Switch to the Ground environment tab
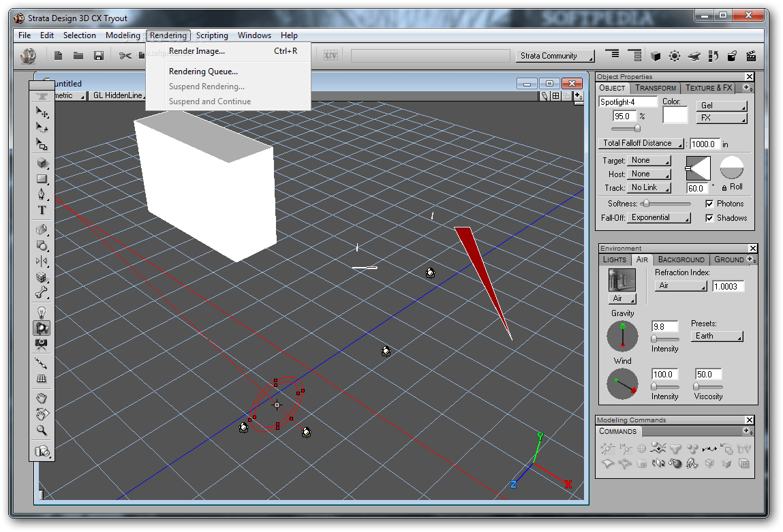 (728, 260)
